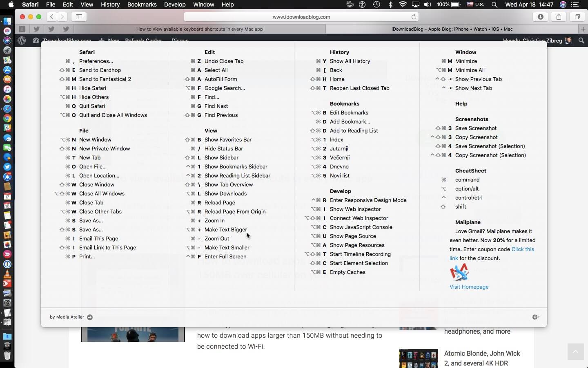The height and width of the screenshot is (368, 588).
Task: Click the Mailplane app icon
Action: (x=459, y=272)
